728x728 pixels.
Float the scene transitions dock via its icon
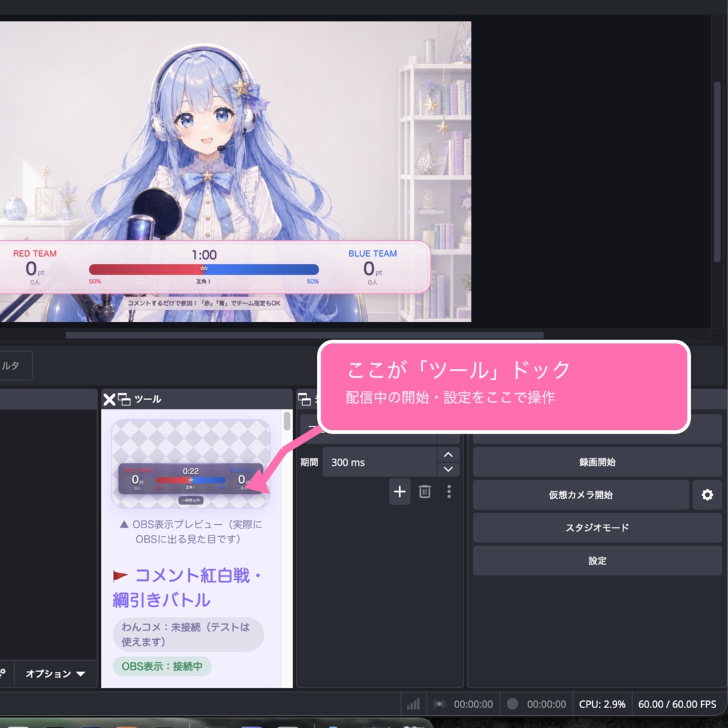point(304,400)
